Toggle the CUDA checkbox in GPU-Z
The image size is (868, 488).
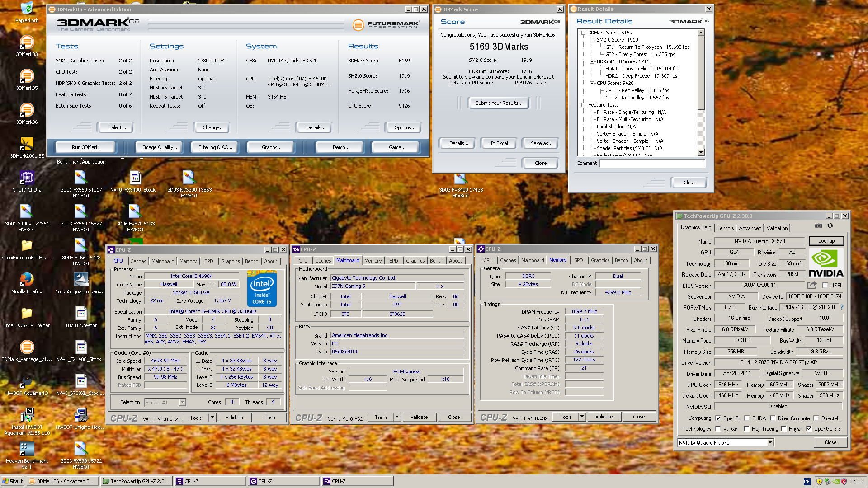click(x=747, y=418)
